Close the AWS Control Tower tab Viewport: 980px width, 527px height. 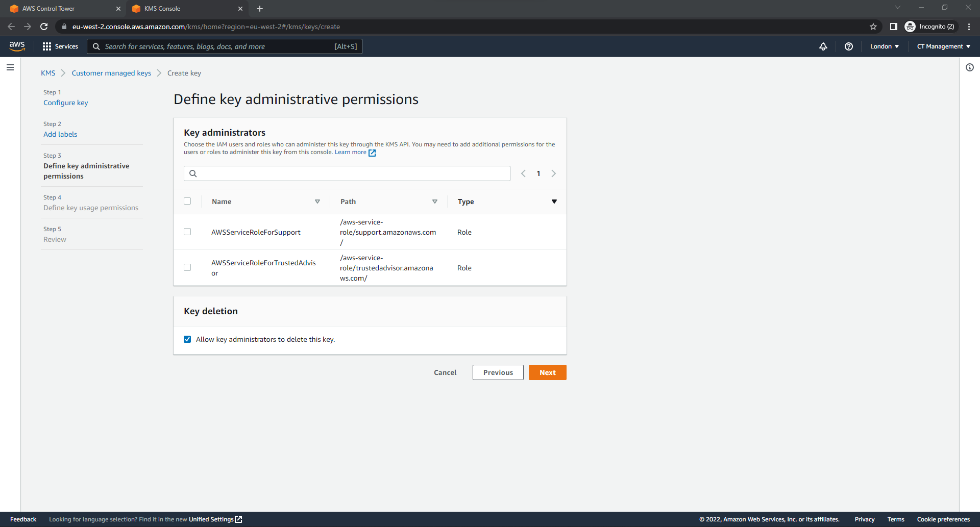(x=118, y=9)
